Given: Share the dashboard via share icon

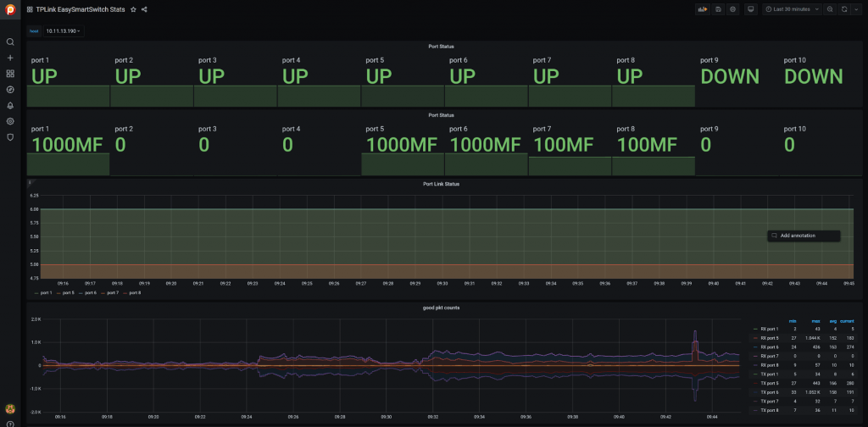Looking at the screenshot, I should (144, 9).
